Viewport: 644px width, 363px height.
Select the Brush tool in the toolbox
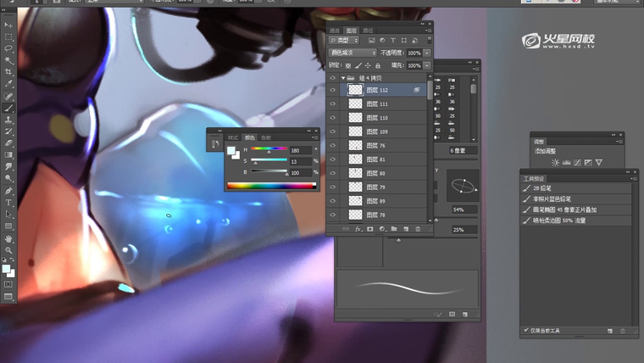(x=8, y=109)
